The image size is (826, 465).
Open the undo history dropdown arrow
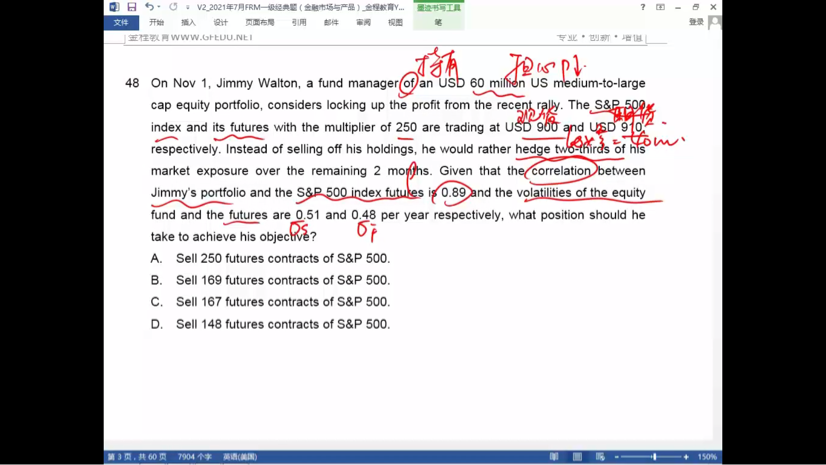(x=159, y=7)
